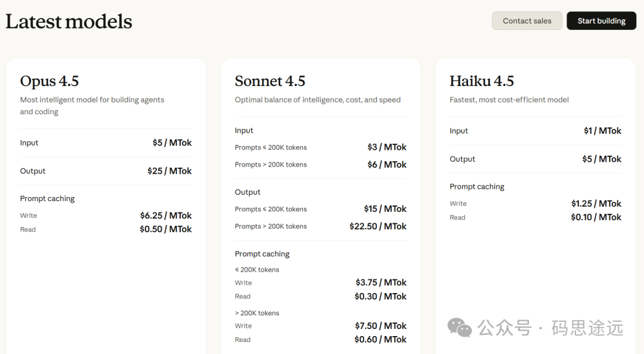This screenshot has height=354, width=644.
Task: Click the > 200K tokens caching subheading
Action: (257, 313)
